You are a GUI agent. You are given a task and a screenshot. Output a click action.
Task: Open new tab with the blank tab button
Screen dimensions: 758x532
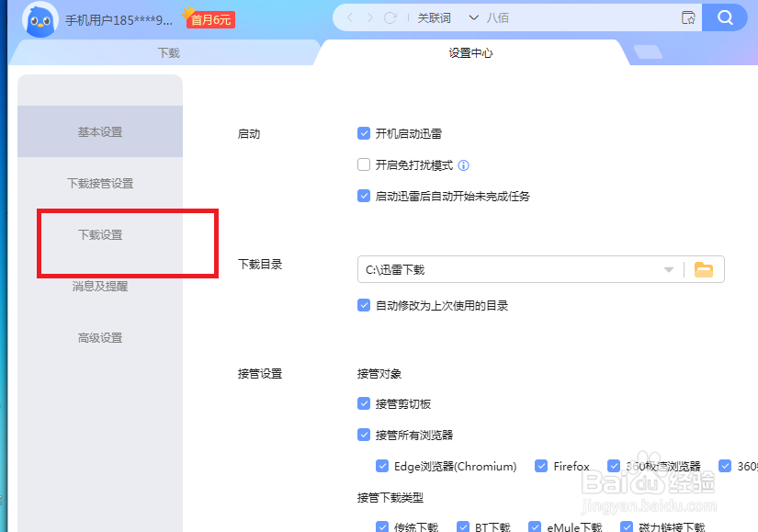648,52
